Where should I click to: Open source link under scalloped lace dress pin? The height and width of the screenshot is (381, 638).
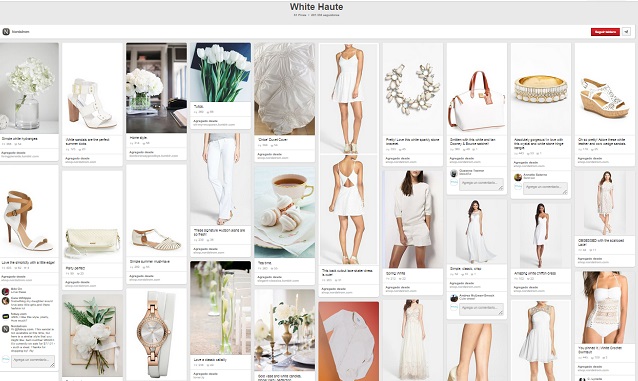click(593, 263)
